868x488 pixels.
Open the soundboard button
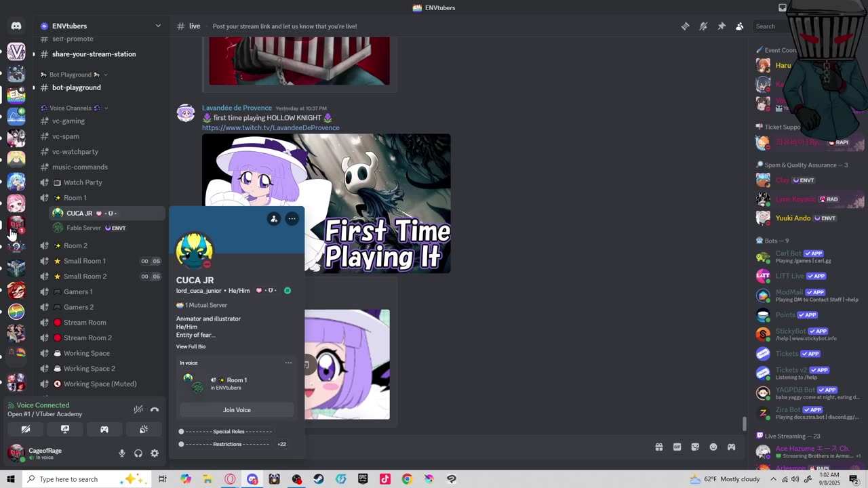pyautogui.click(x=144, y=430)
